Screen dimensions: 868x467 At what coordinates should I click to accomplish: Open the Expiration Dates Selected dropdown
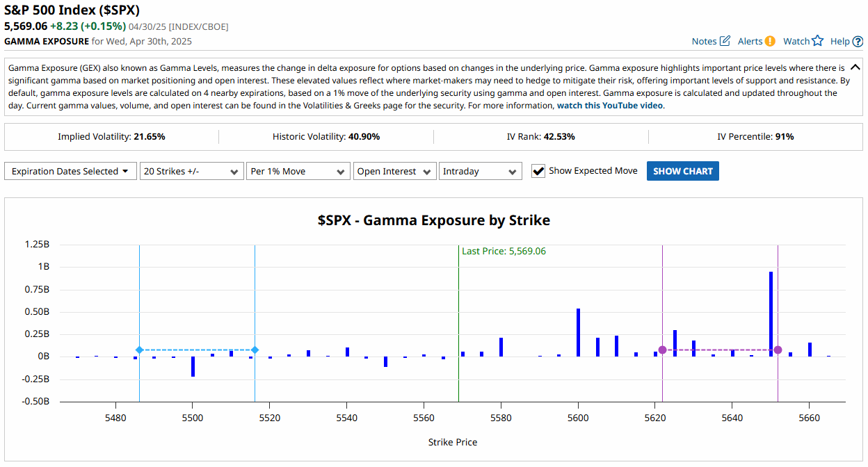tap(70, 171)
